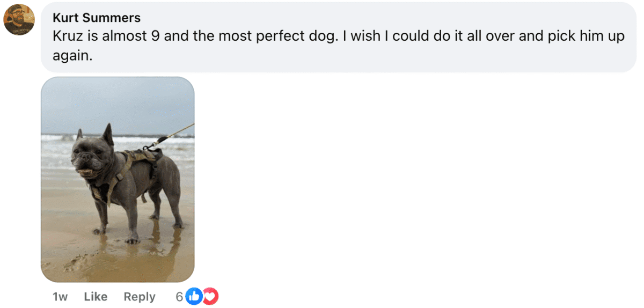Open the Kurt Summers profile name link
Screen dimensions: 644x308
(97, 18)
